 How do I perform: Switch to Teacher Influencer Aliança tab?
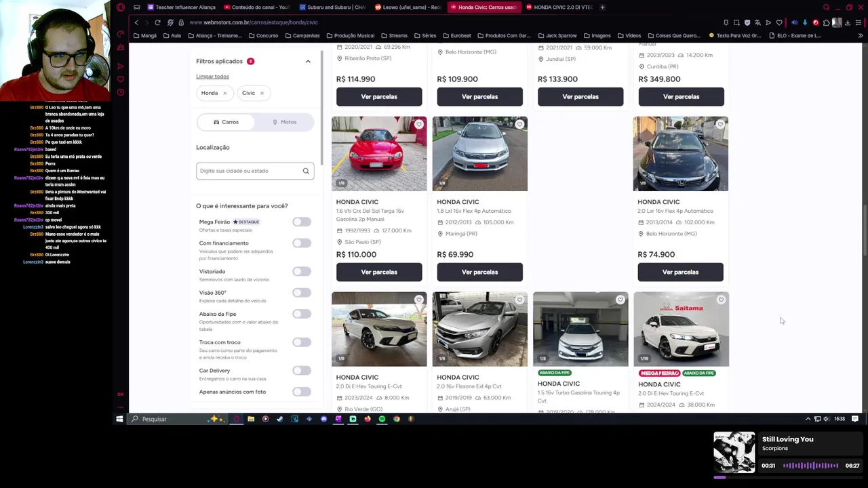pyautogui.click(x=180, y=7)
